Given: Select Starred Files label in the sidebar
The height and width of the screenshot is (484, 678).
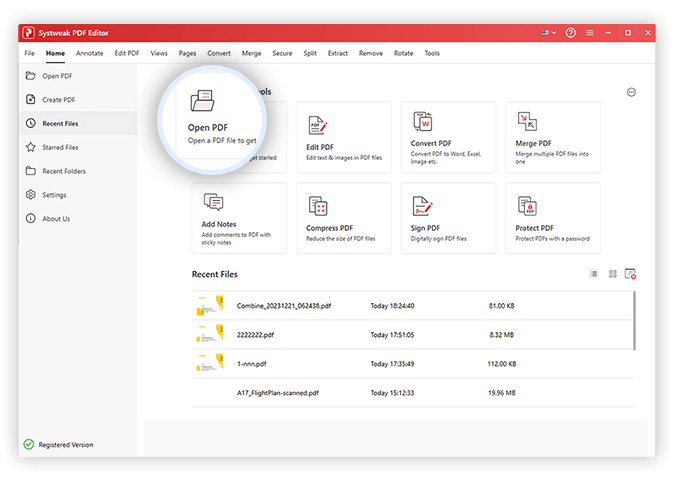Looking at the screenshot, I should pyautogui.click(x=60, y=147).
